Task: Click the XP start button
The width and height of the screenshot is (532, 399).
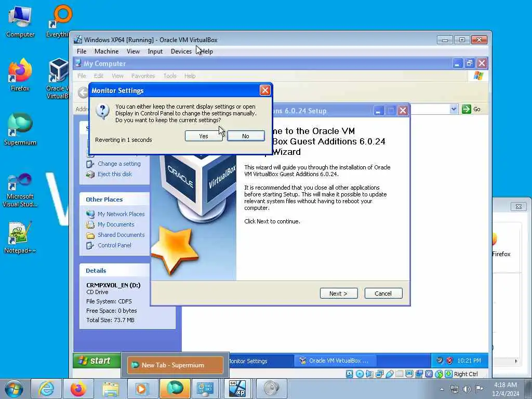Action: pos(97,361)
